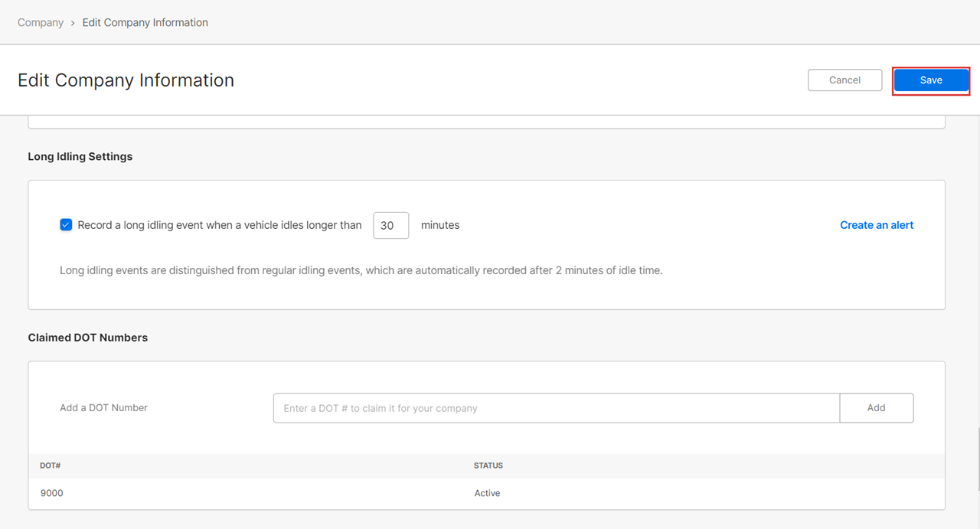The width and height of the screenshot is (980, 529).
Task: Click the Add a DOT Number label
Action: 103,408
